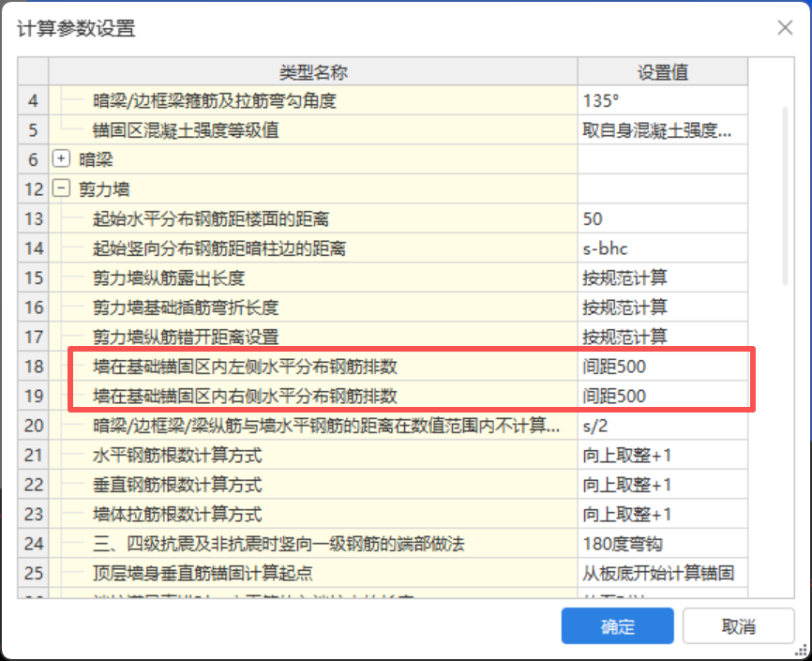Edit value of 剪力墙基础插筋弯折长度
The image size is (812, 661).
[x=663, y=307]
